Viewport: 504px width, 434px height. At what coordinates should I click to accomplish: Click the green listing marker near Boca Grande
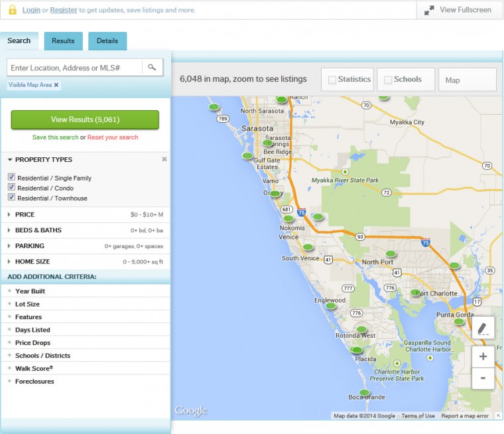coord(364,392)
